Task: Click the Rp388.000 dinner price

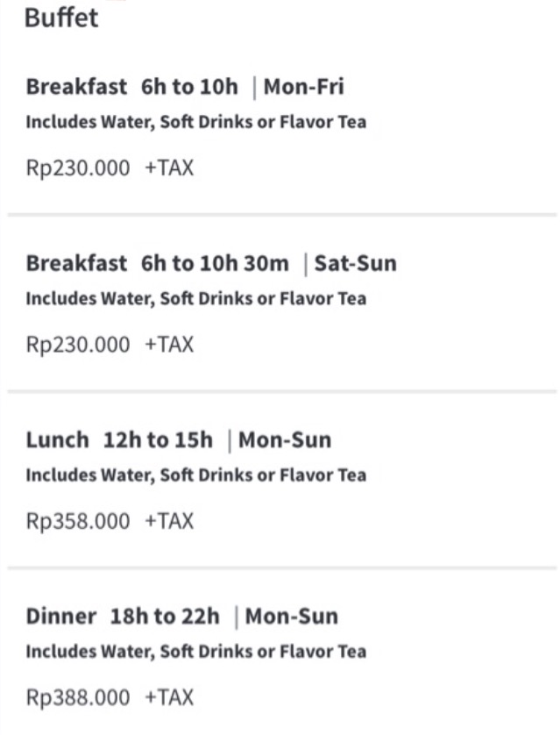Action: point(78,698)
